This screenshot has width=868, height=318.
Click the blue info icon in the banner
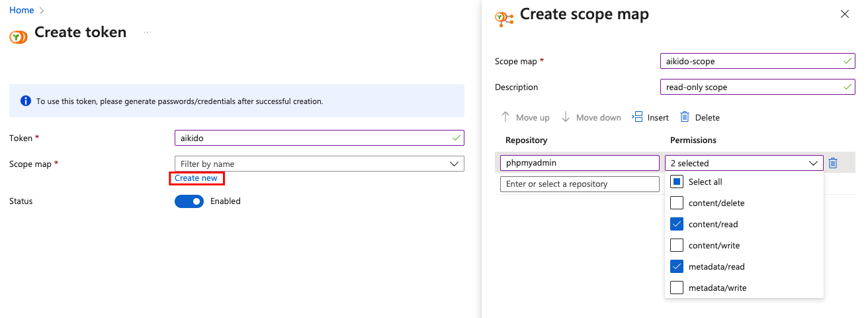[x=26, y=101]
